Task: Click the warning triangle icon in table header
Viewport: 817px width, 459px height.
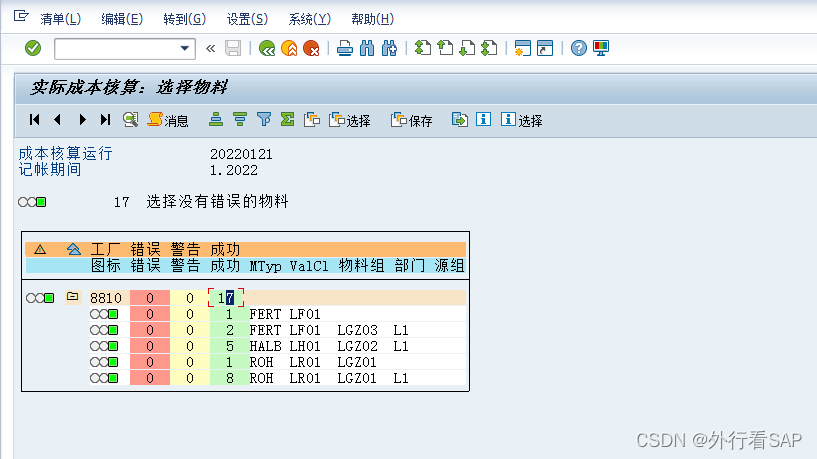Action: [40, 250]
